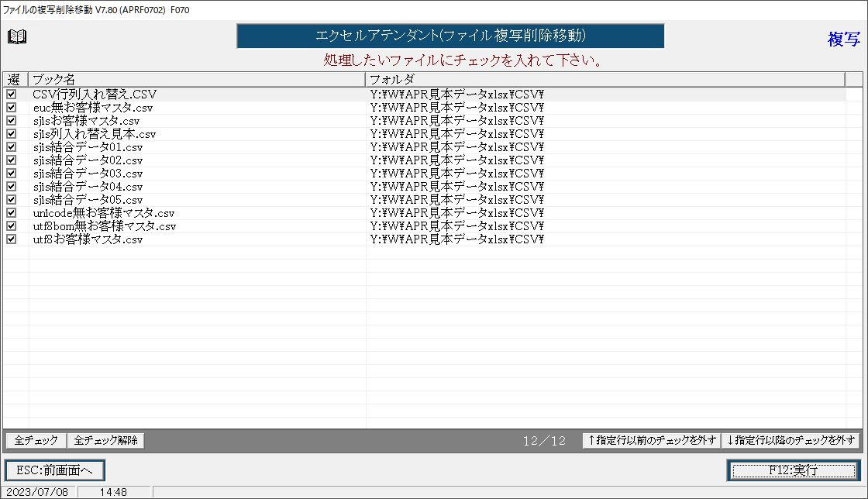Image resolution: width=868 pixels, height=499 pixels.
Task: Uncheck utf8bom無お客様マスタ.csv checkbox
Action: (12, 226)
